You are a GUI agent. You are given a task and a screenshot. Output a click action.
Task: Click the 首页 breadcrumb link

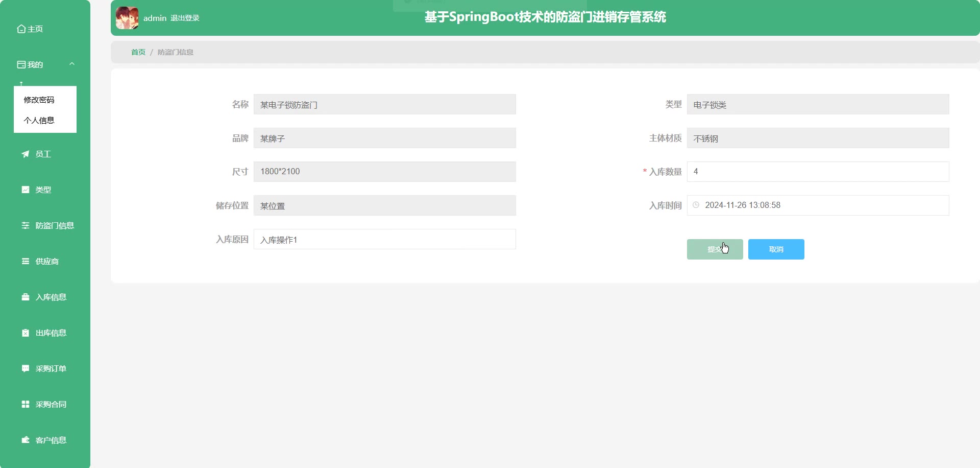[x=138, y=52]
